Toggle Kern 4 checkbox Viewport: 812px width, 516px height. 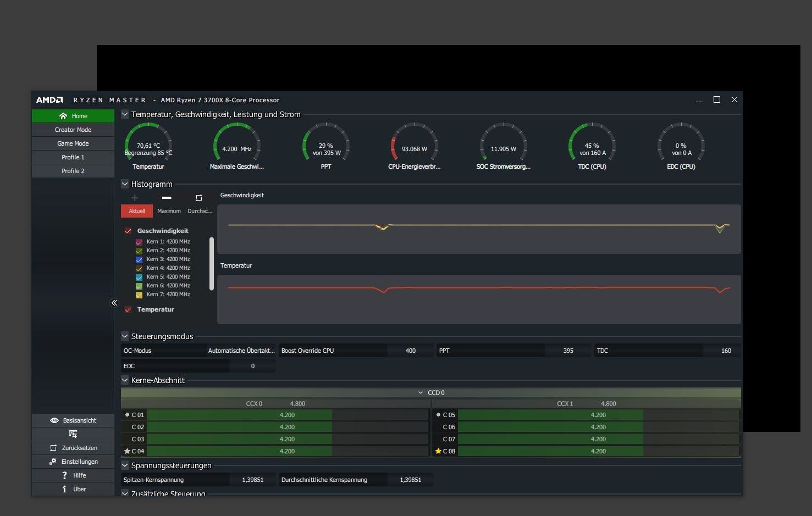coord(139,268)
